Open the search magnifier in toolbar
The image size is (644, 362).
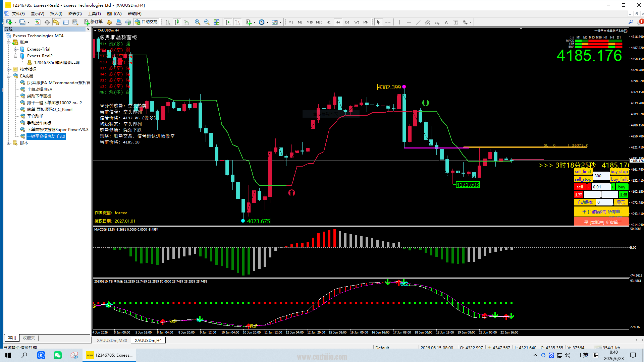(631, 22)
